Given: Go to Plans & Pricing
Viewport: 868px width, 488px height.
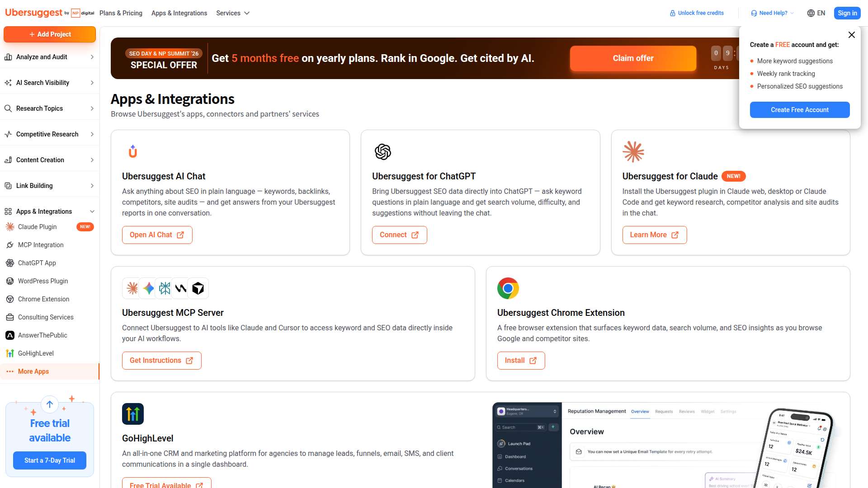Looking at the screenshot, I should click(x=121, y=13).
